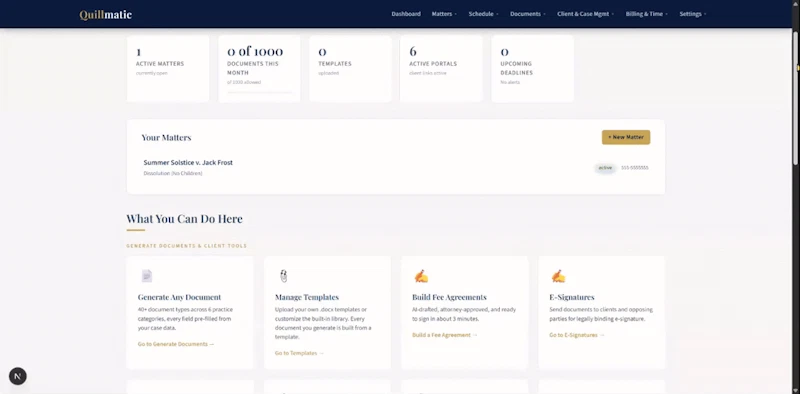The height and width of the screenshot is (394, 800).
Task: Click the Build Fee Agreements heading
Action: tap(449, 297)
